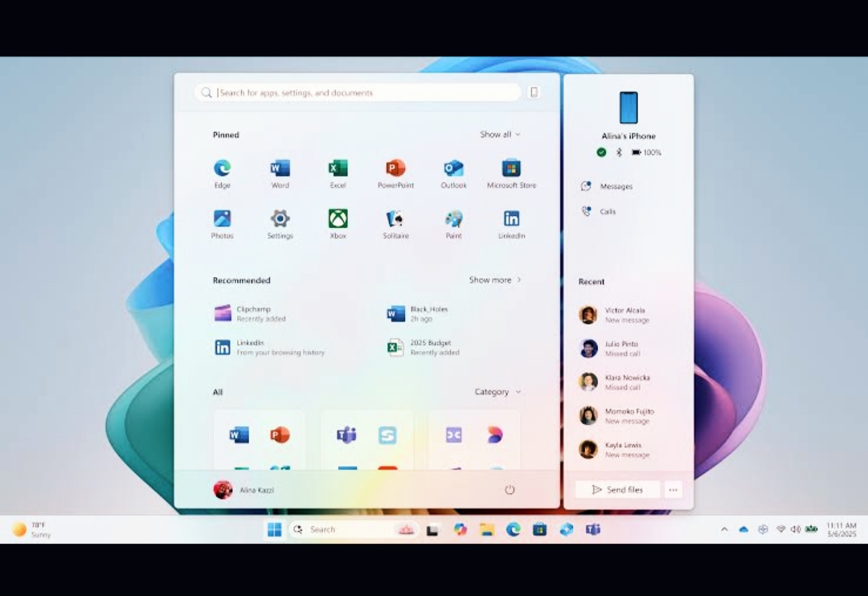
Task: Open the Category view dropdown
Action: pos(497,392)
